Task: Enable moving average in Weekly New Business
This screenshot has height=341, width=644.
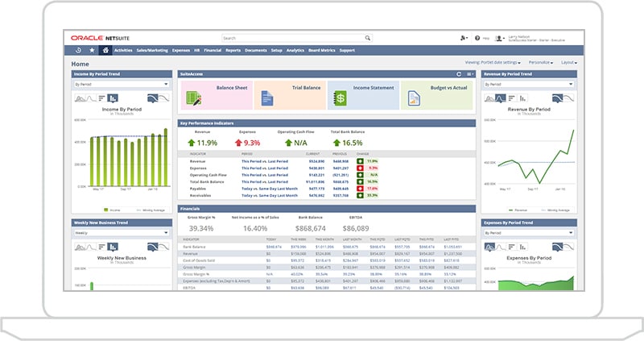Action: tap(152, 247)
